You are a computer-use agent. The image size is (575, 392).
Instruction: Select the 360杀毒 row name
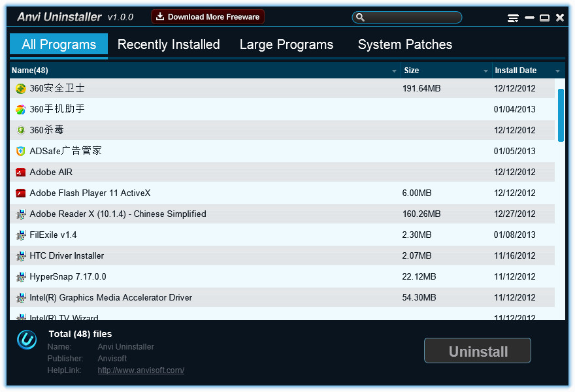click(x=46, y=130)
